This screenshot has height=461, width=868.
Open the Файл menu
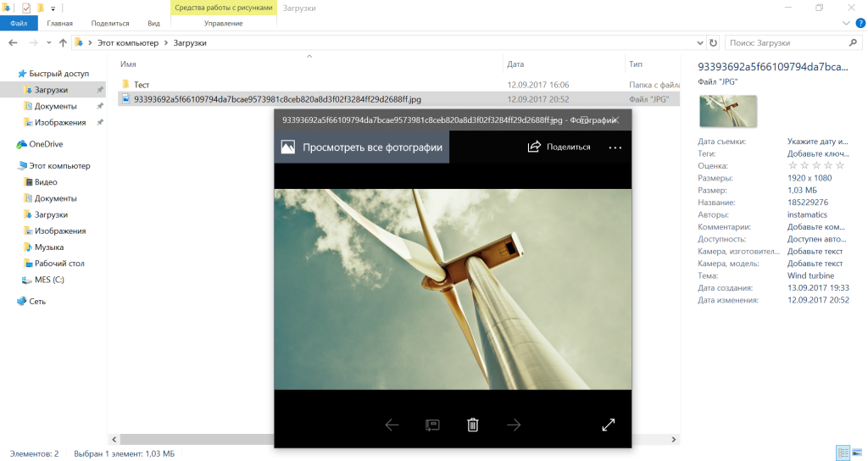pyautogui.click(x=19, y=24)
